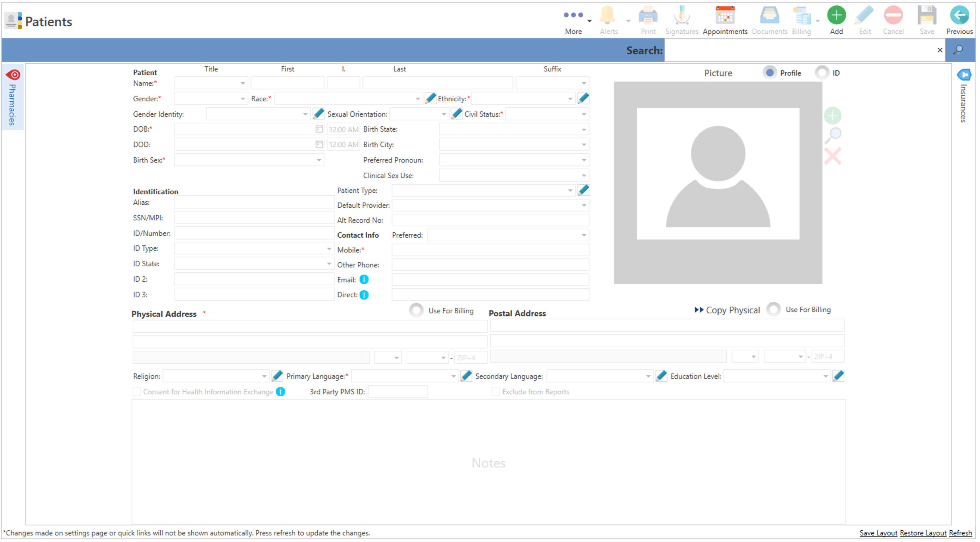Expand the Gender dropdown

[242, 99]
